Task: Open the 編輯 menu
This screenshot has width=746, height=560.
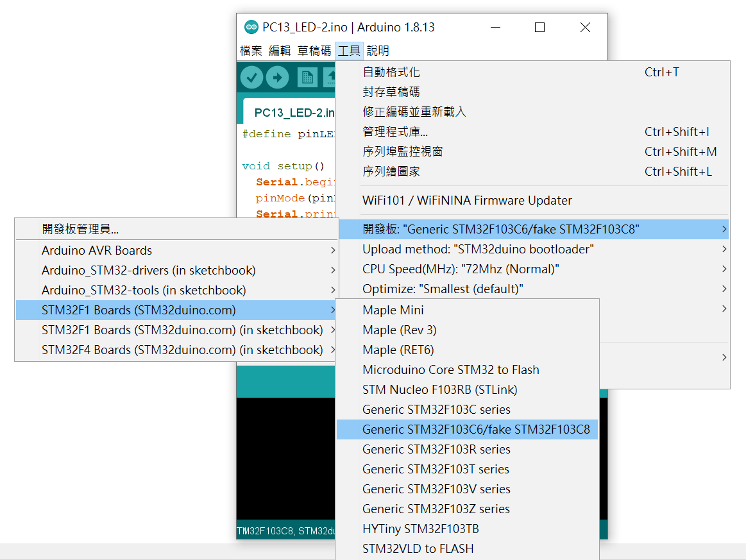Action: (x=280, y=51)
